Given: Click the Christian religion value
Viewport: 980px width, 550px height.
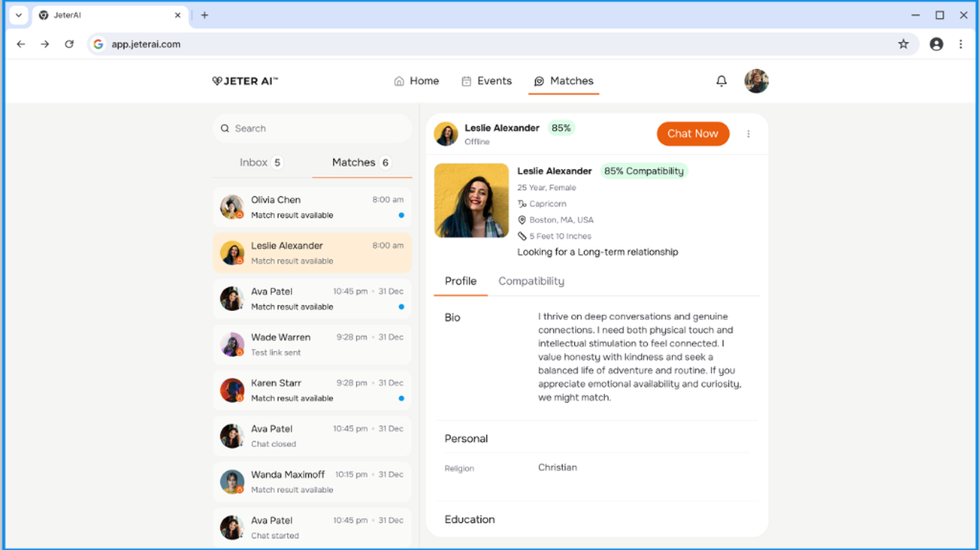Looking at the screenshot, I should point(557,467).
